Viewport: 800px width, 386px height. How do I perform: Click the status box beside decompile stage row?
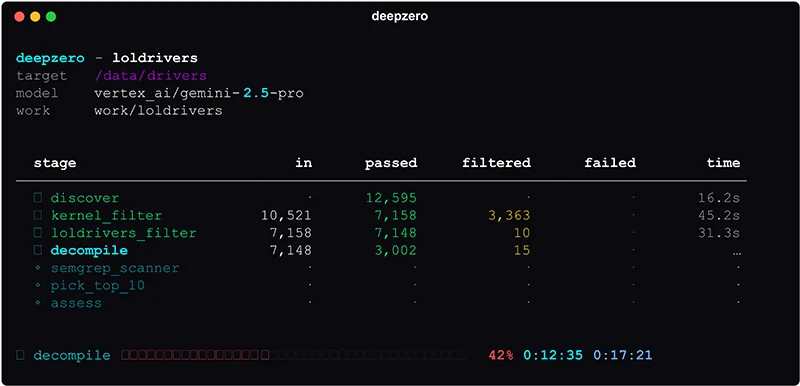[37, 250]
